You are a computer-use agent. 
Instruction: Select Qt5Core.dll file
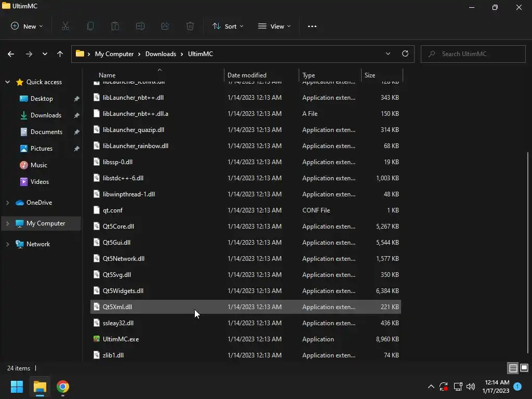[246, 227]
